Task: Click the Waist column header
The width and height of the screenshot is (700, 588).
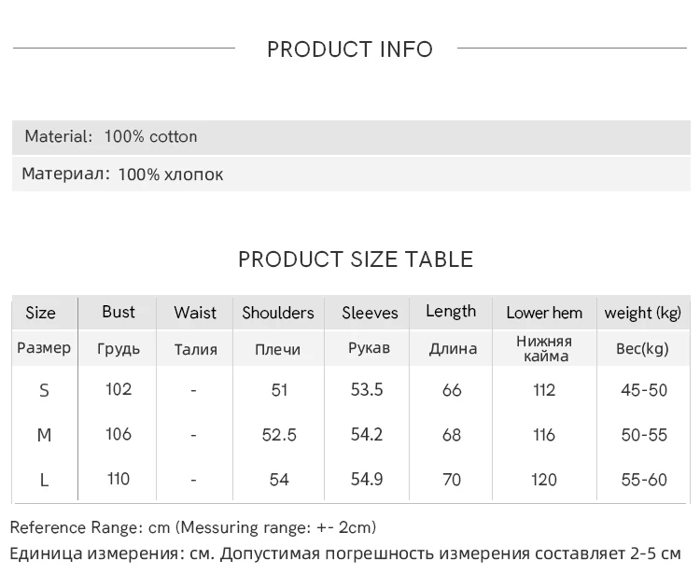Action: [x=195, y=313]
